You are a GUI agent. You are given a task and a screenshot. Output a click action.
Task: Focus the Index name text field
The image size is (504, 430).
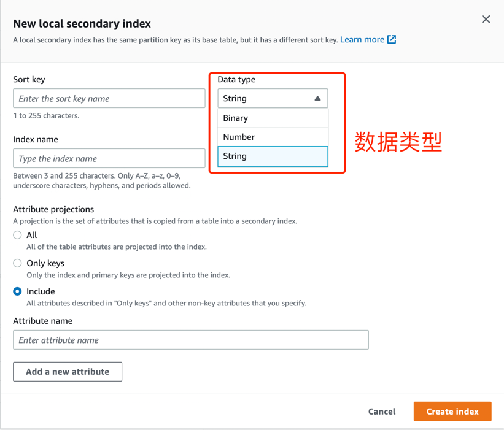pyautogui.click(x=109, y=158)
